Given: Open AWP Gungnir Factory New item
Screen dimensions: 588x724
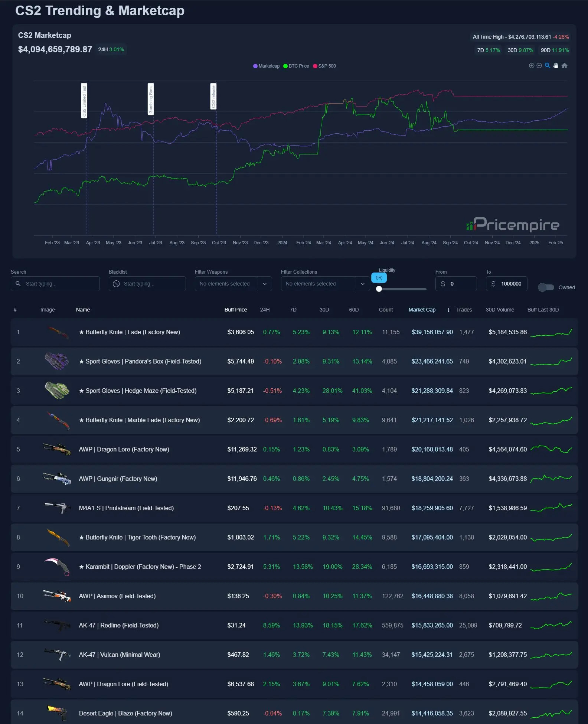Looking at the screenshot, I should [118, 479].
